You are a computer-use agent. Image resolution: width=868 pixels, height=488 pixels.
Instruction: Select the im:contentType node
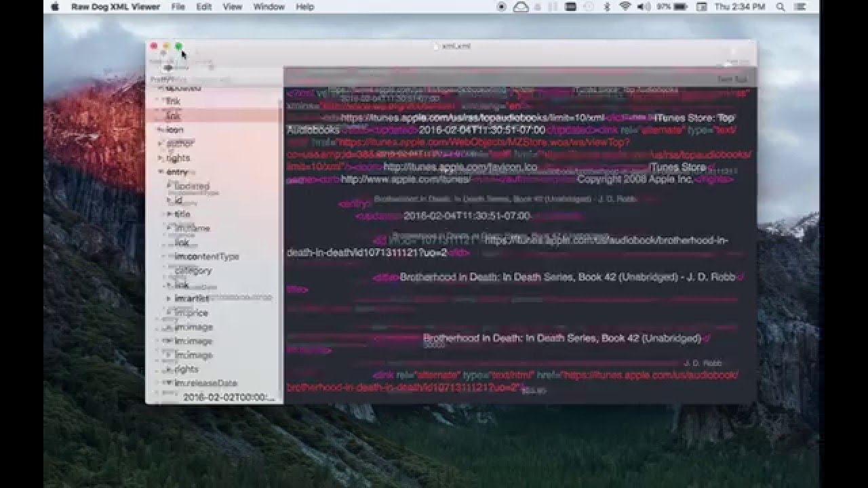207,256
